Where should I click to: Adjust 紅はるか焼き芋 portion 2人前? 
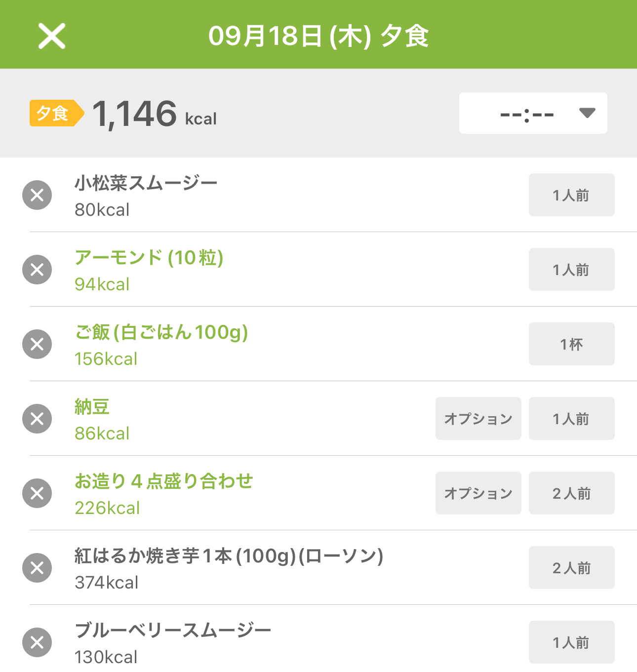(572, 568)
